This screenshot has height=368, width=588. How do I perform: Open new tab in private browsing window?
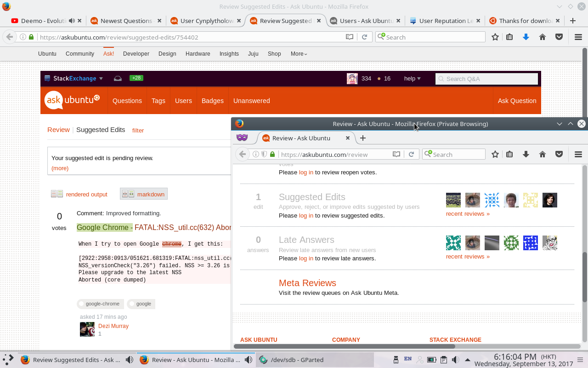[363, 138]
